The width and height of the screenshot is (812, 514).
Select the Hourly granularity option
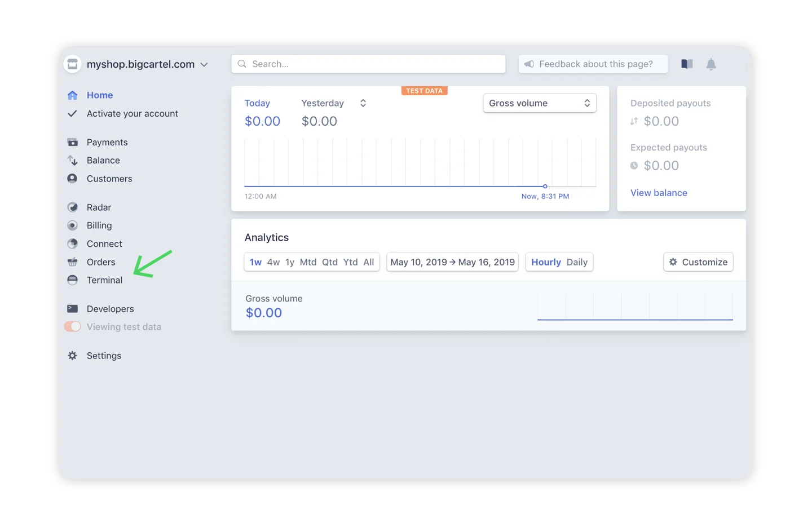546,262
